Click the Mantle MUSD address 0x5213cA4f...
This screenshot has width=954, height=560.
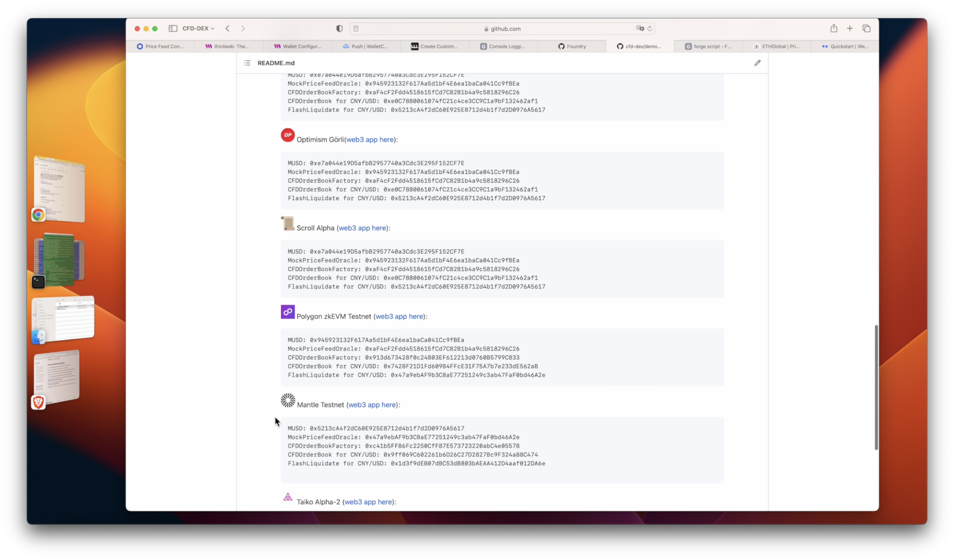[x=387, y=428]
